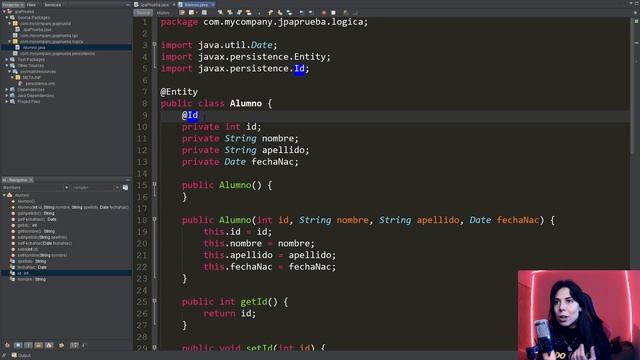
Task: Click the Comment code toolbar icon
Action: tap(346, 13)
